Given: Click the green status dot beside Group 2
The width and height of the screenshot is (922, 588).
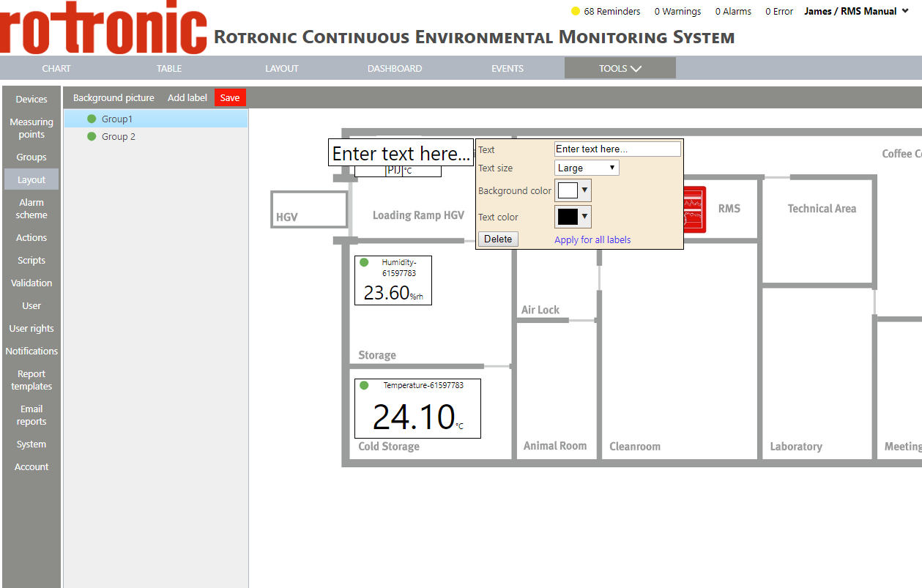Looking at the screenshot, I should (92, 136).
